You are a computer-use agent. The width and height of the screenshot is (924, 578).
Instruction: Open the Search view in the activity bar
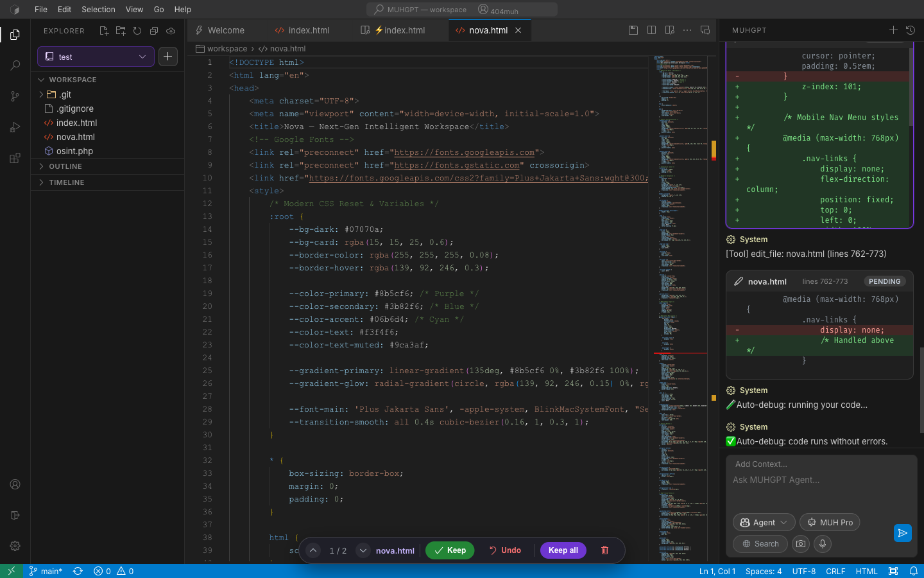coord(15,66)
